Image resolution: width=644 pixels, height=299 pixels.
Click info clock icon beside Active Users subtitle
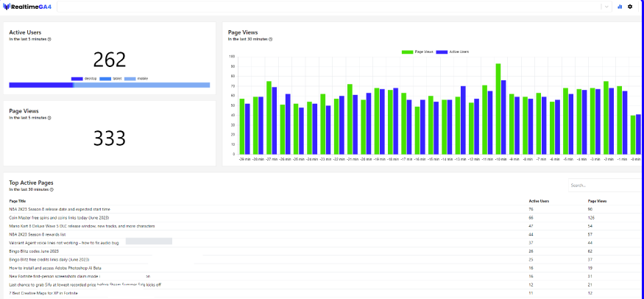click(x=49, y=40)
